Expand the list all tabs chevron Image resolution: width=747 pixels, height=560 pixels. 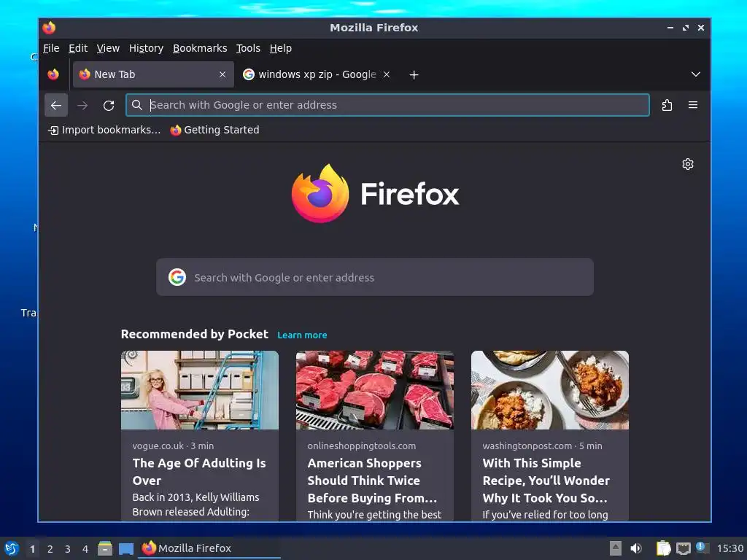tap(695, 75)
